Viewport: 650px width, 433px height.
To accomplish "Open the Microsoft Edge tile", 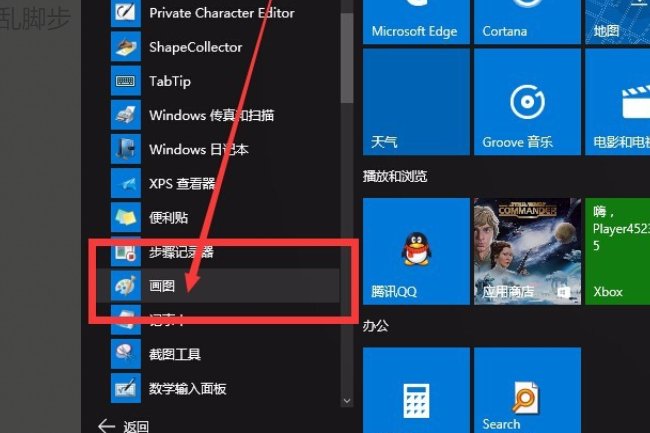I will coord(415,21).
